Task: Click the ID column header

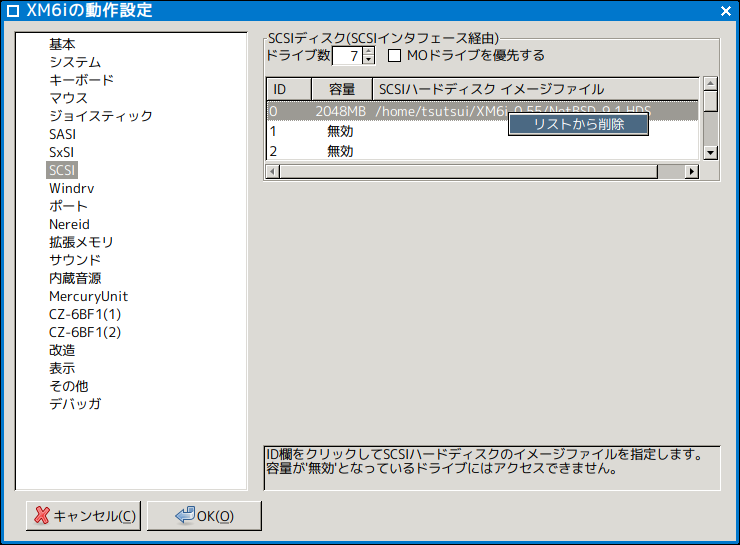Action: click(289, 89)
